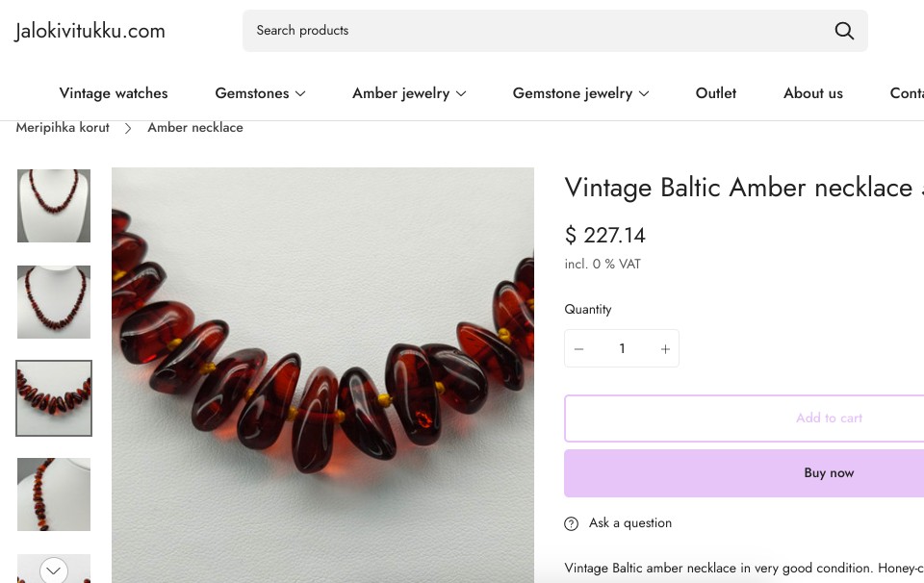Image resolution: width=924 pixels, height=583 pixels.
Task: Select the fourth necklace clasp thumbnail
Action: point(54,494)
